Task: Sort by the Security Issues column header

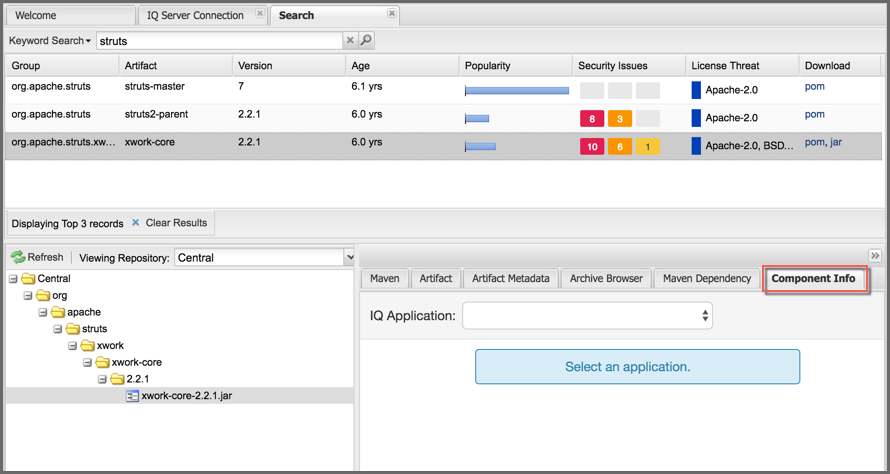Action: tap(629, 66)
